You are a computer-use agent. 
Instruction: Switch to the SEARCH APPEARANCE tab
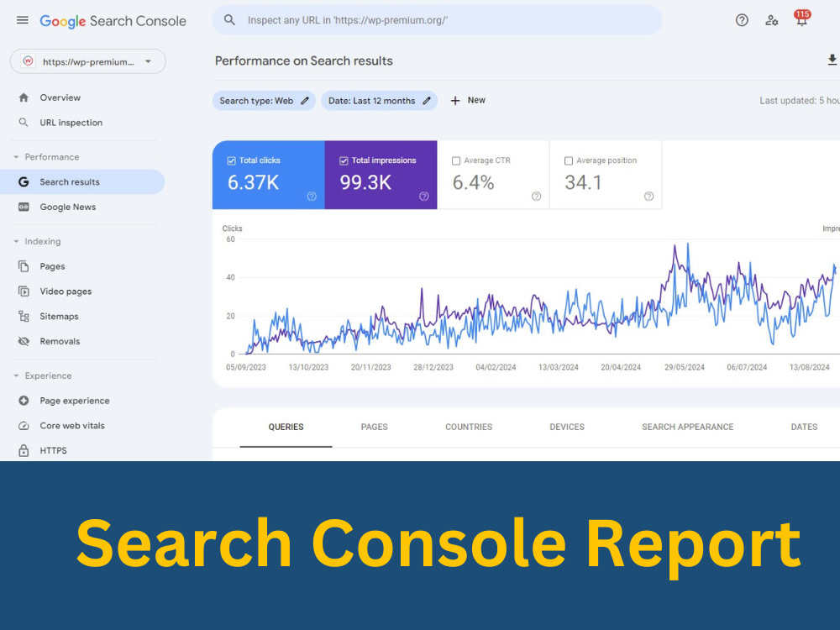click(x=688, y=427)
